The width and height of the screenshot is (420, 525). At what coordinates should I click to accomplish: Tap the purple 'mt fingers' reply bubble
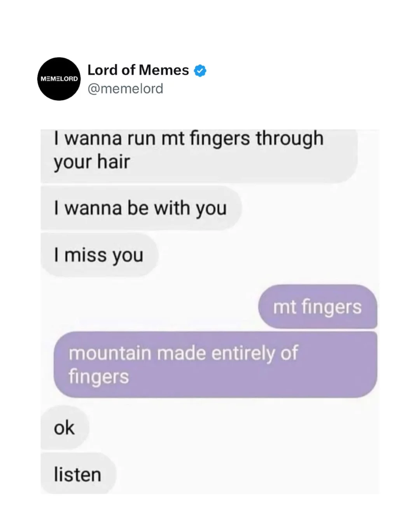[x=318, y=306]
